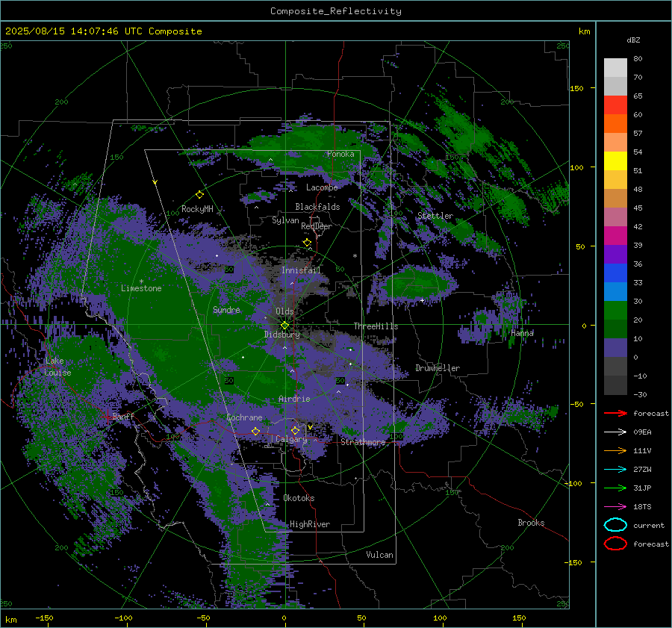672x628 pixels.
Task: Pick the 80 dBZ light gray swatch
Action: coord(615,67)
